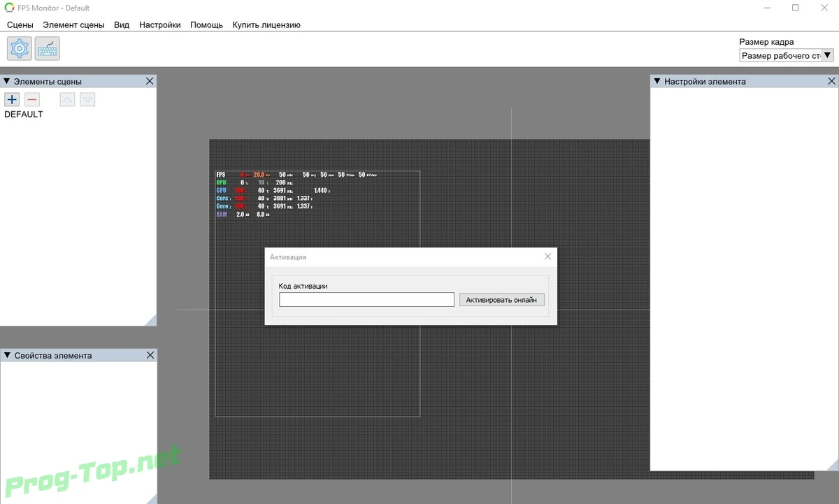The image size is (839, 504).
Task: Open the Настройки menu
Action: coord(160,24)
